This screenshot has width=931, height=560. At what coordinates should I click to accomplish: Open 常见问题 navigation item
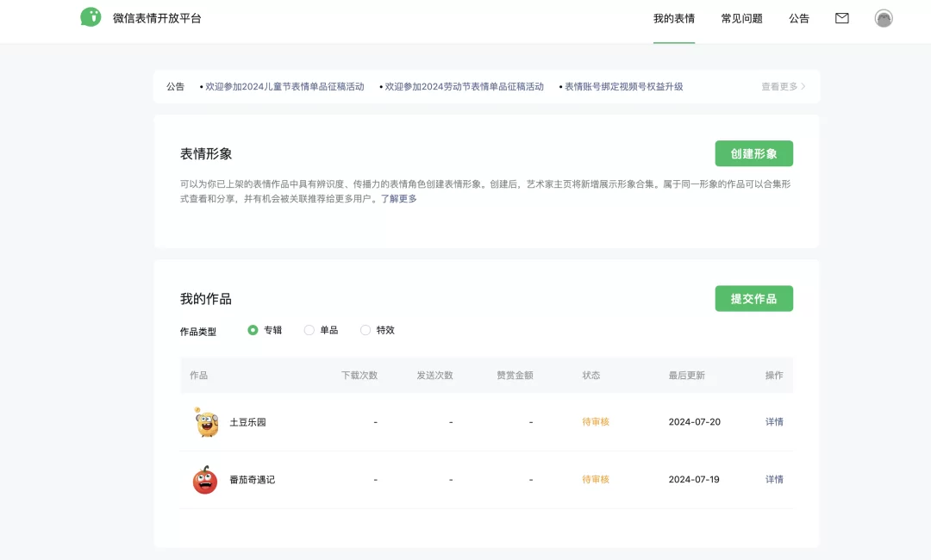(x=741, y=18)
